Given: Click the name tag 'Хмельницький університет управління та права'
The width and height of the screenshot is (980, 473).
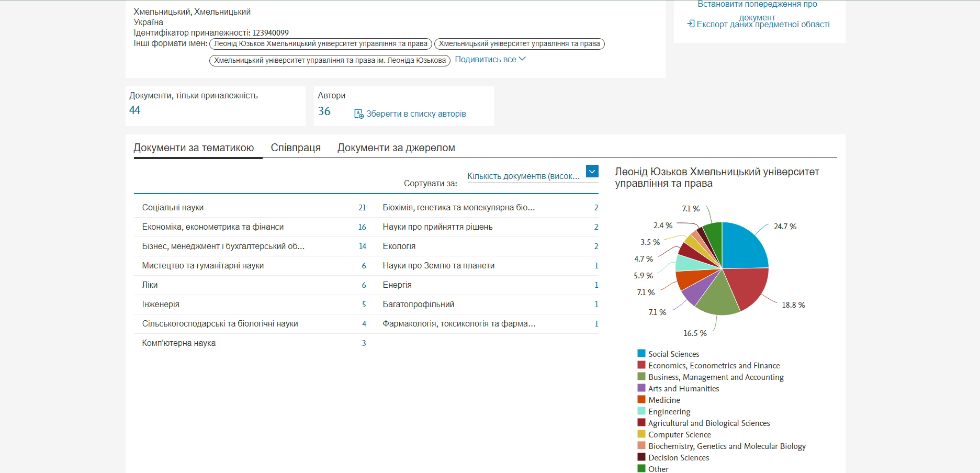Looking at the screenshot, I should point(520,43).
